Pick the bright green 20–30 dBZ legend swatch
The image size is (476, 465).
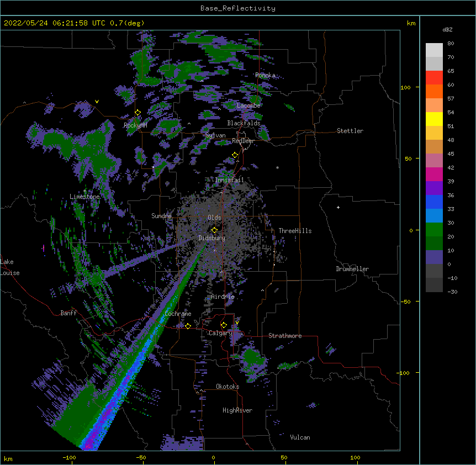click(434, 230)
